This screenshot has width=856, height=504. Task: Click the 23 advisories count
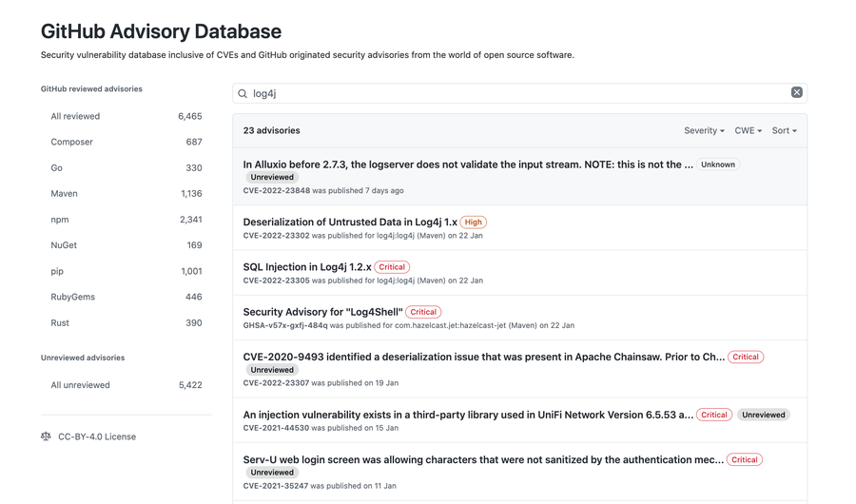click(x=271, y=130)
